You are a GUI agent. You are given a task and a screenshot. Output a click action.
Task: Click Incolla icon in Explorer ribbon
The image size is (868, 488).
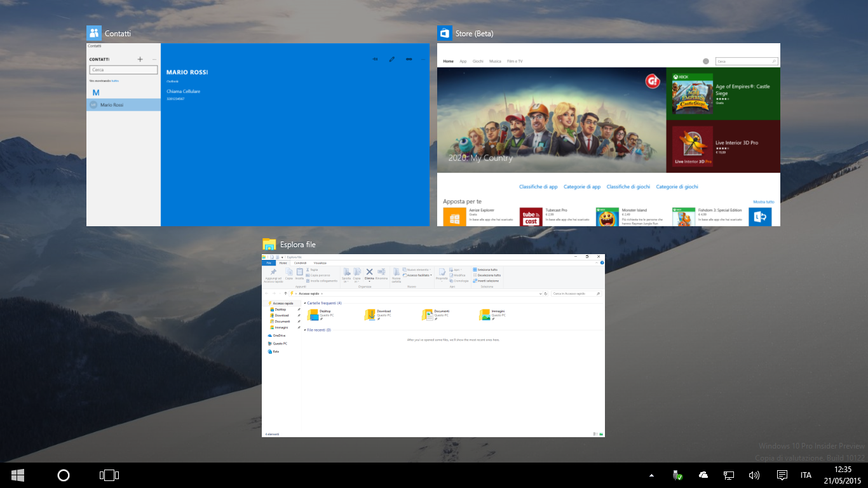[299, 272]
